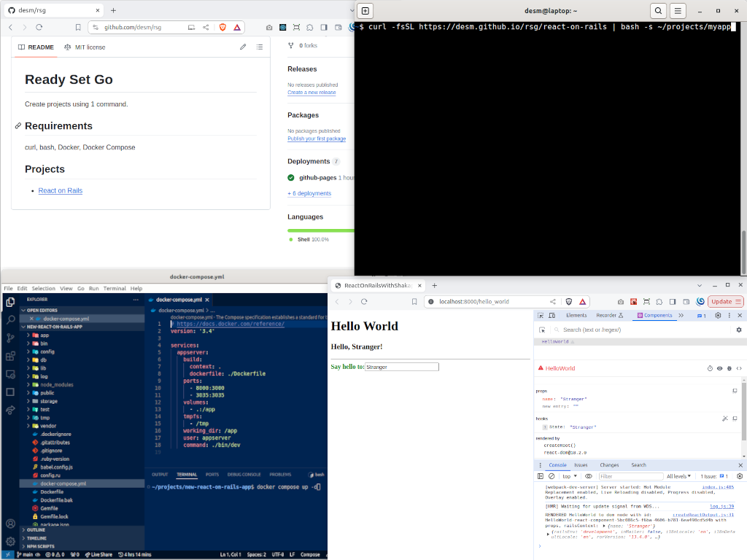The image size is (747, 560).
Task: Create a live expression with console eye icon
Action: [x=589, y=476]
